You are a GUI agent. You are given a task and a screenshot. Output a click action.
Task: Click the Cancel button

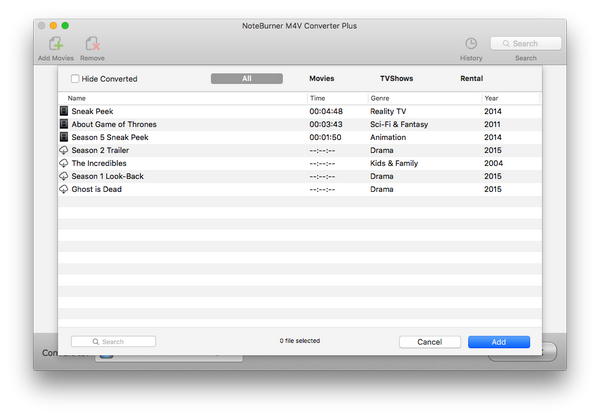pos(430,342)
